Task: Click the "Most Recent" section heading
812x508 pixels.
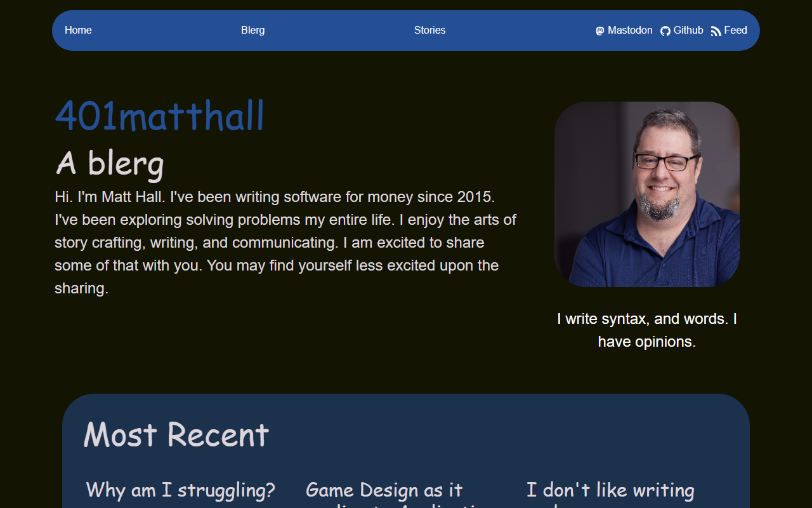Action: click(176, 435)
